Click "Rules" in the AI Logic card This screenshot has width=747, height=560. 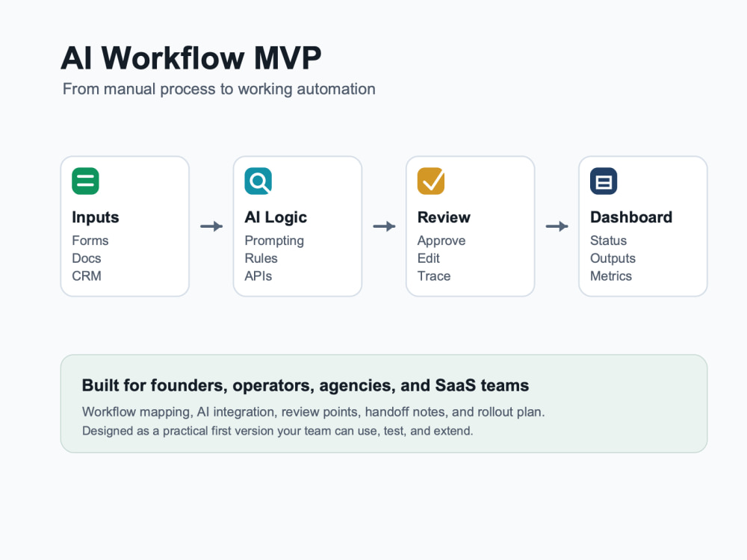point(261,258)
